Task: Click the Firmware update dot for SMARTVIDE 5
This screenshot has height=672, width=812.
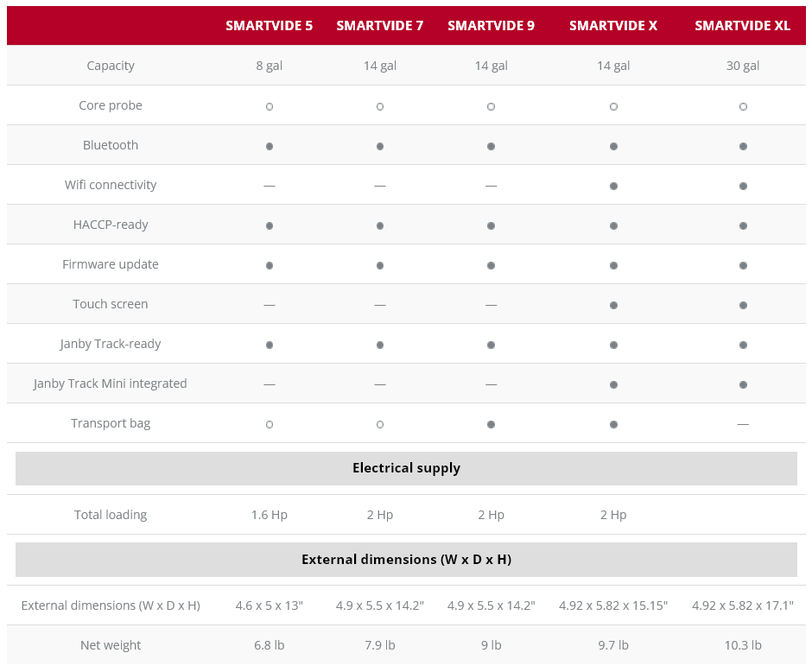Action: point(270,265)
